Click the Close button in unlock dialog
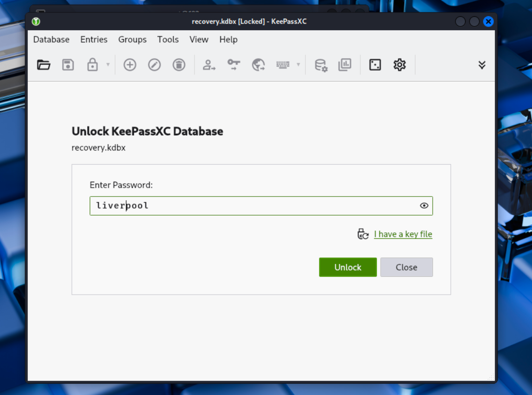The height and width of the screenshot is (395, 532). click(407, 267)
